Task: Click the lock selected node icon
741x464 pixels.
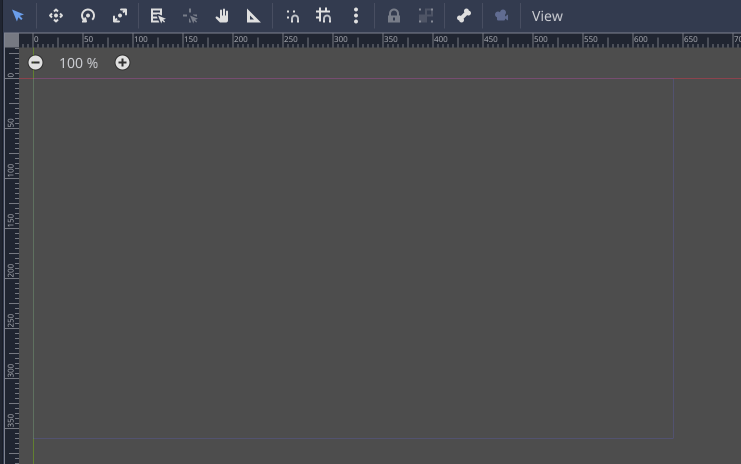Action: 394,16
